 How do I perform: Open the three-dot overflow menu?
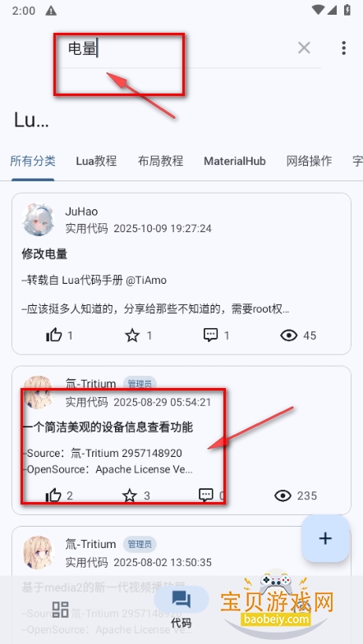point(343,48)
